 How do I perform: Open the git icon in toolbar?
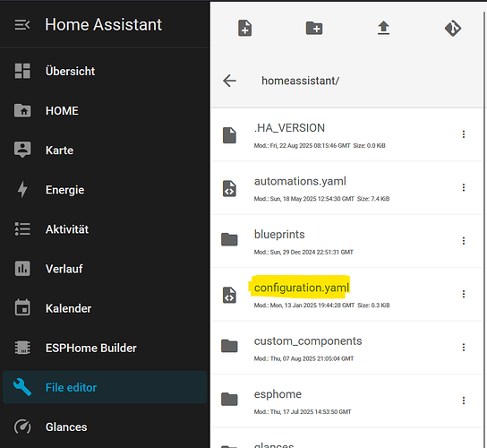(x=453, y=29)
